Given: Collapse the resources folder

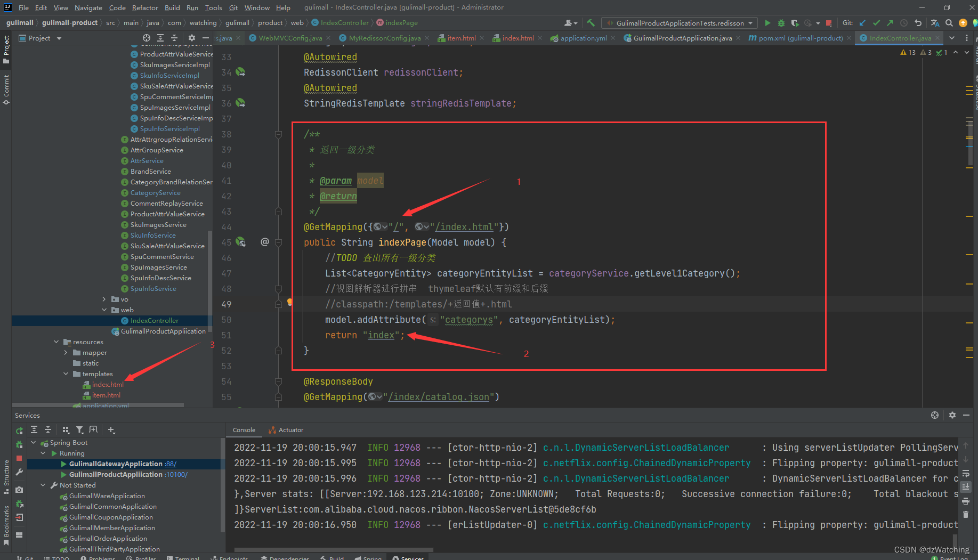Looking at the screenshot, I should tap(56, 342).
